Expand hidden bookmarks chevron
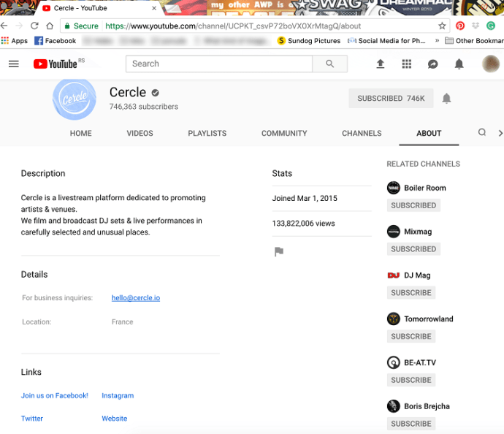 (437, 40)
